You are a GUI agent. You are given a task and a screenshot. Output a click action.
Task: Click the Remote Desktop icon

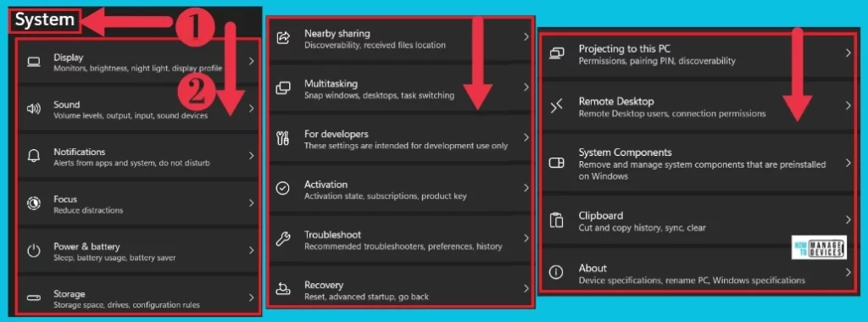click(556, 107)
